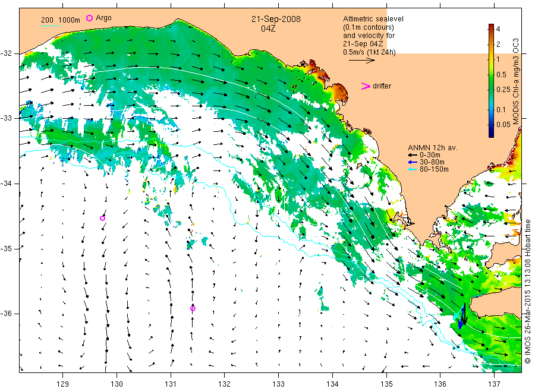Click the magenta Argo circle in legend

coord(89,18)
